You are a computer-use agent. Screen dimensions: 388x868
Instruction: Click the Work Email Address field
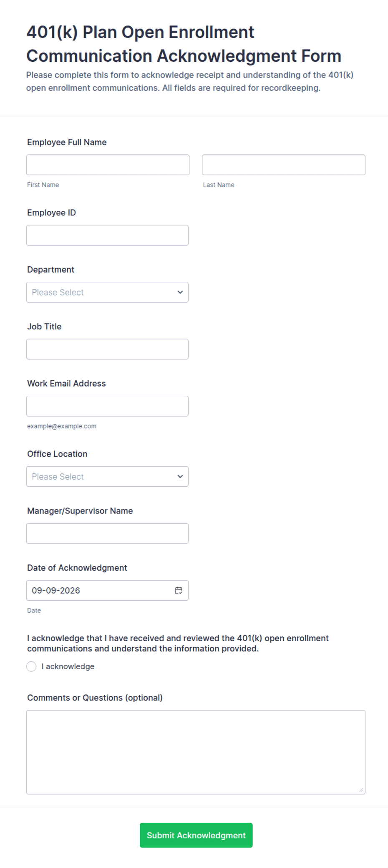(107, 406)
